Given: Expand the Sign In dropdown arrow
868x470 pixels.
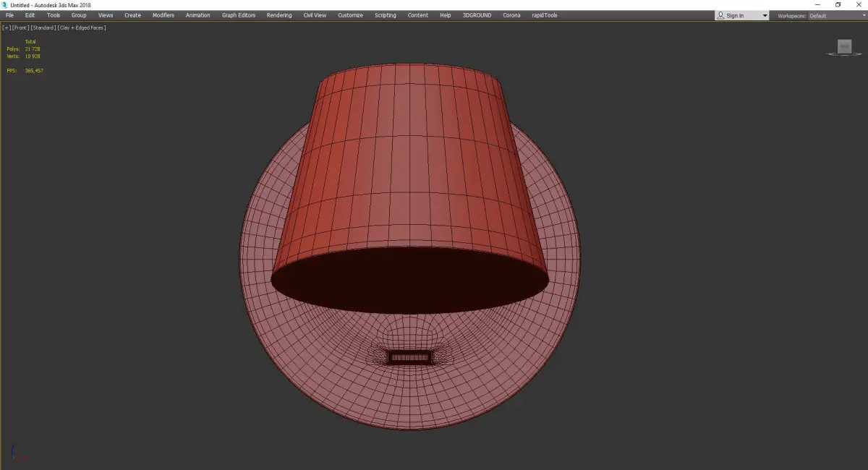Looking at the screenshot, I should click(x=765, y=16).
